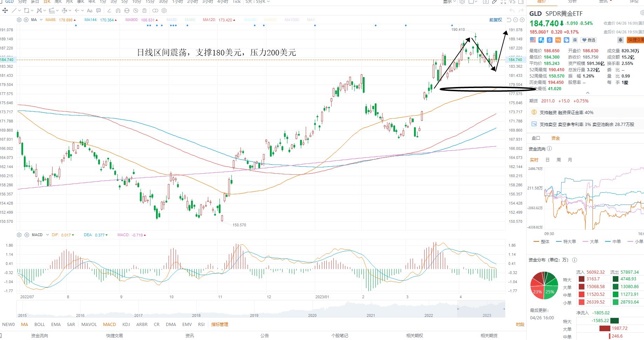Click the US flag market icon
Image resolution: width=644 pixels, height=340 pixels.
tap(533, 40)
